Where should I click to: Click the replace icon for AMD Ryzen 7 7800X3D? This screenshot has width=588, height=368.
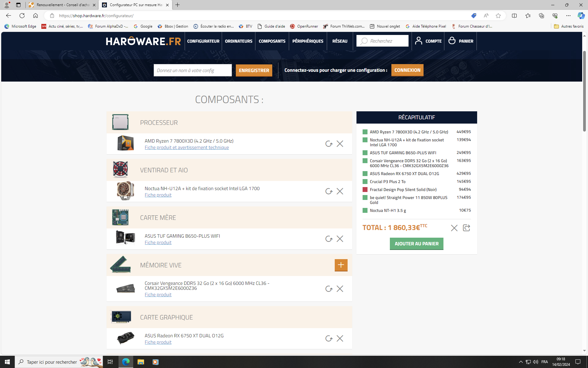tap(329, 144)
